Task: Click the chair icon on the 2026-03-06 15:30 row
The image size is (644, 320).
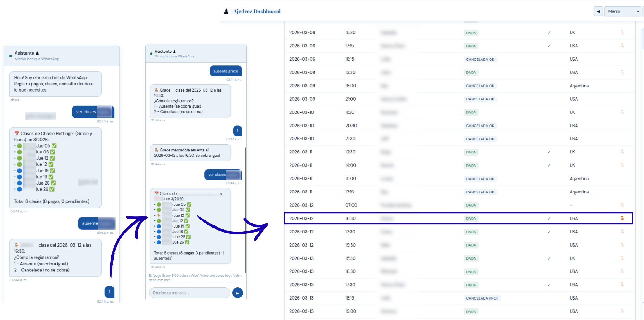Action: [x=622, y=33]
